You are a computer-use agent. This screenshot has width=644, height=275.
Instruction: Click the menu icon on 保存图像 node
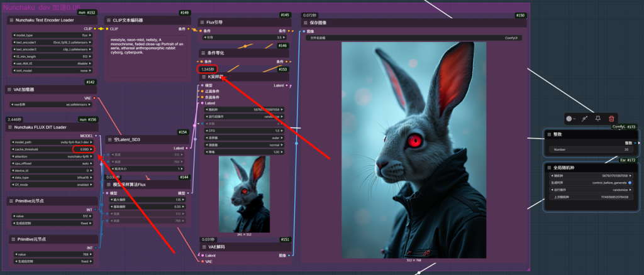click(305, 23)
